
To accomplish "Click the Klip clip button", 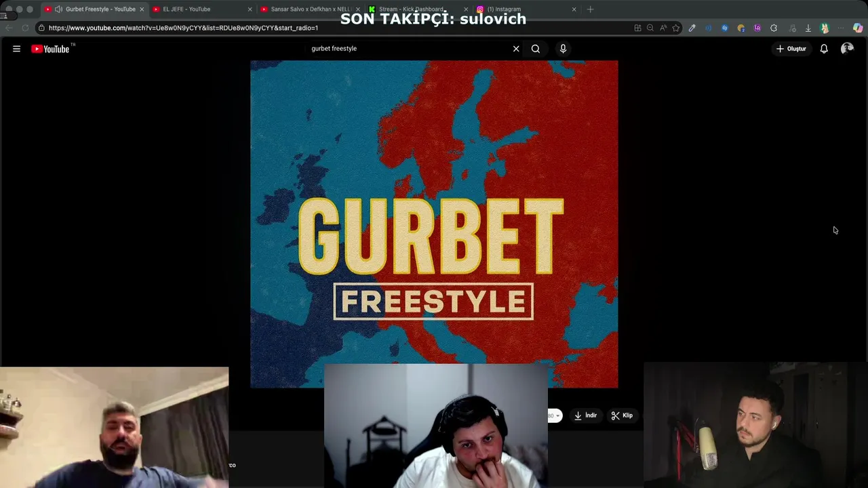I will (x=622, y=415).
